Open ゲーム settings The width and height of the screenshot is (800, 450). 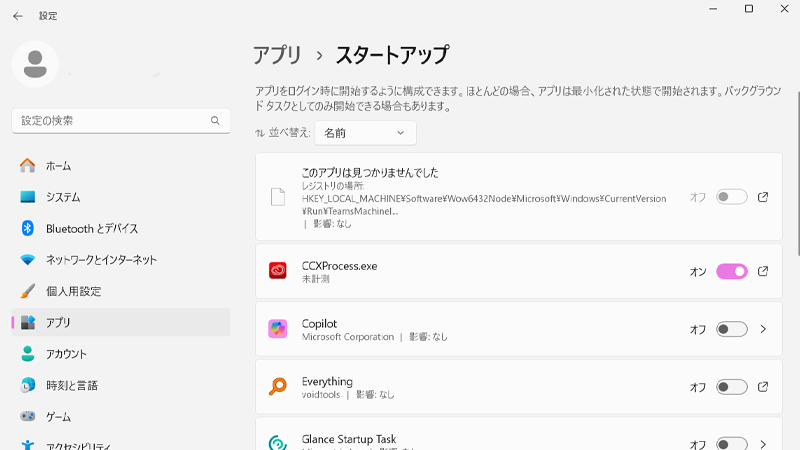[121, 417]
